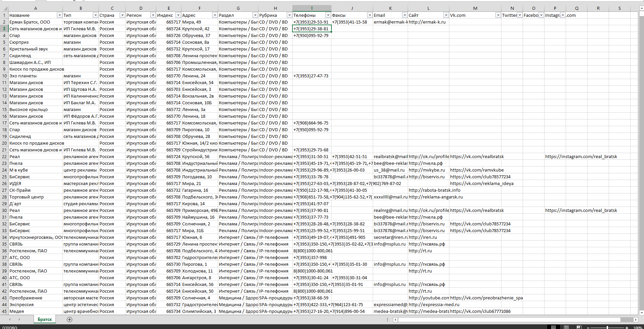The image size is (644, 329).
Task: Open link https://vk.com/ramvkube
Action: [477, 170]
